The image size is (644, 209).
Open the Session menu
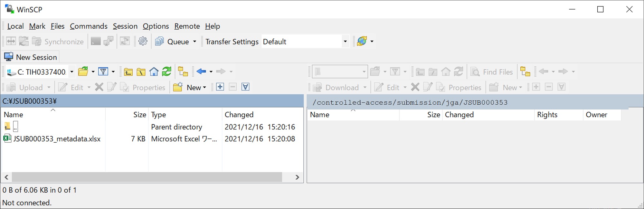tap(125, 26)
